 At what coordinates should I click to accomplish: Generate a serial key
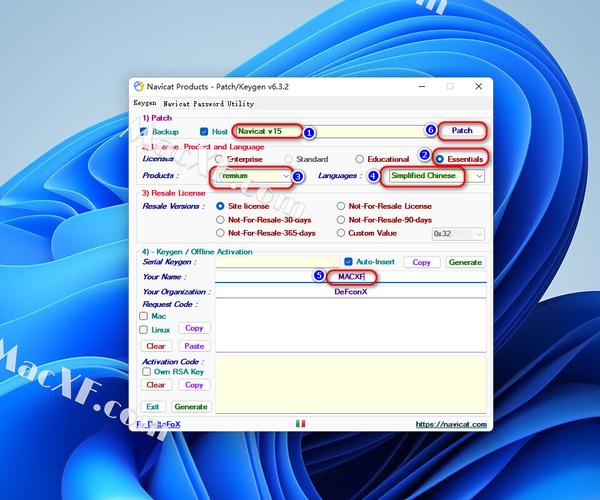click(465, 262)
